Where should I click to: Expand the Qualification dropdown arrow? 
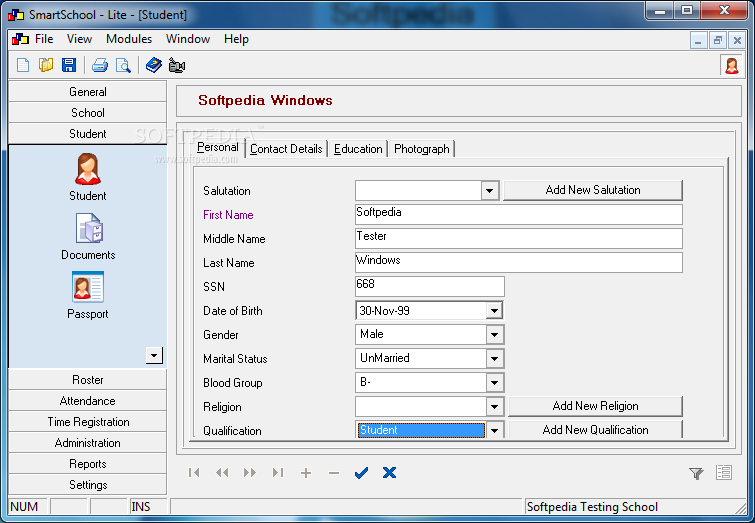pyautogui.click(x=495, y=430)
